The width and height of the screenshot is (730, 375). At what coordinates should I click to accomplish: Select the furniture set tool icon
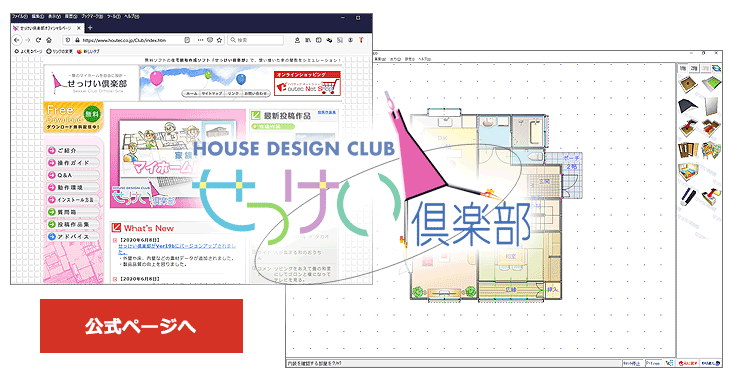click(x=711, y=151)
